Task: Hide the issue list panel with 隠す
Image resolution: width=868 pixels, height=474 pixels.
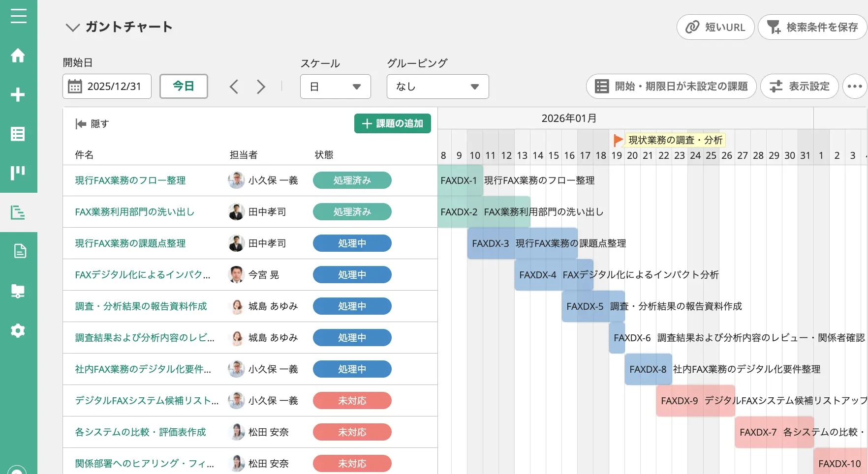Action: point(93,124)
